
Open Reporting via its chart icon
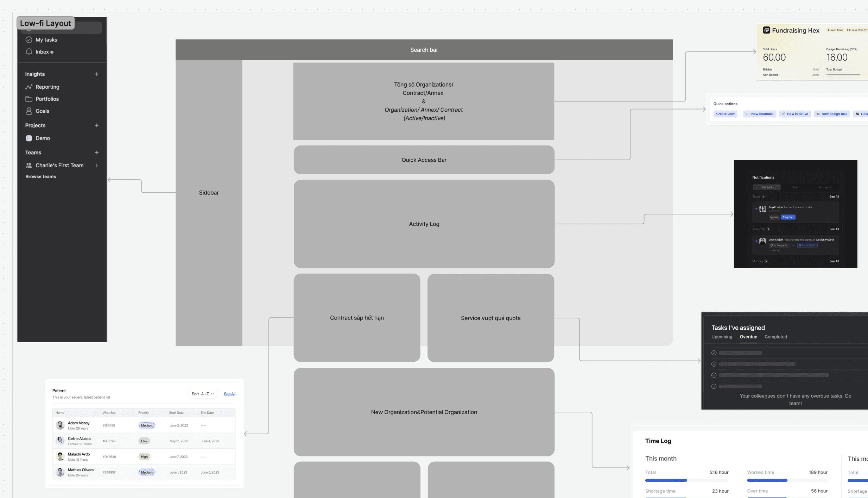pyautogui.click(x=29, y=87)
